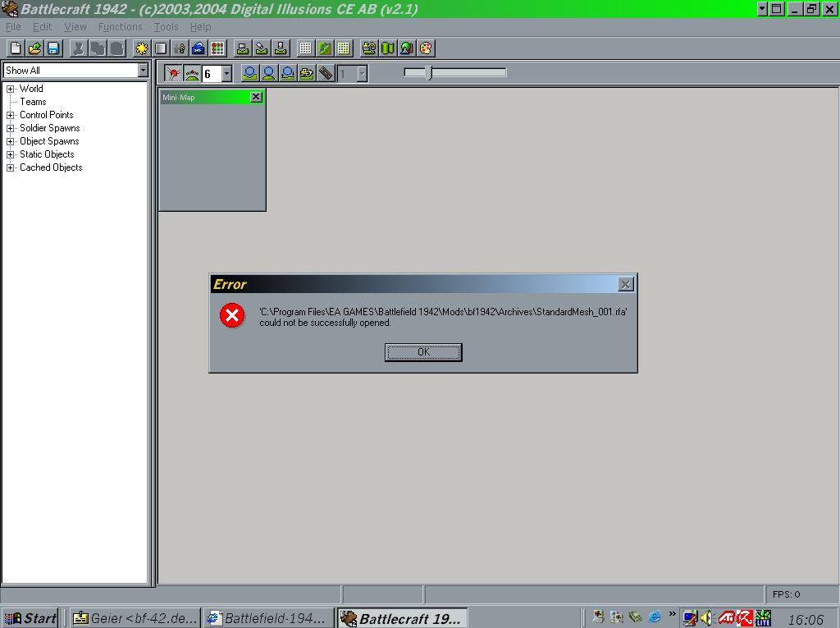
Task: Click the blue wave water icon
Action: [x=199, y=48]
